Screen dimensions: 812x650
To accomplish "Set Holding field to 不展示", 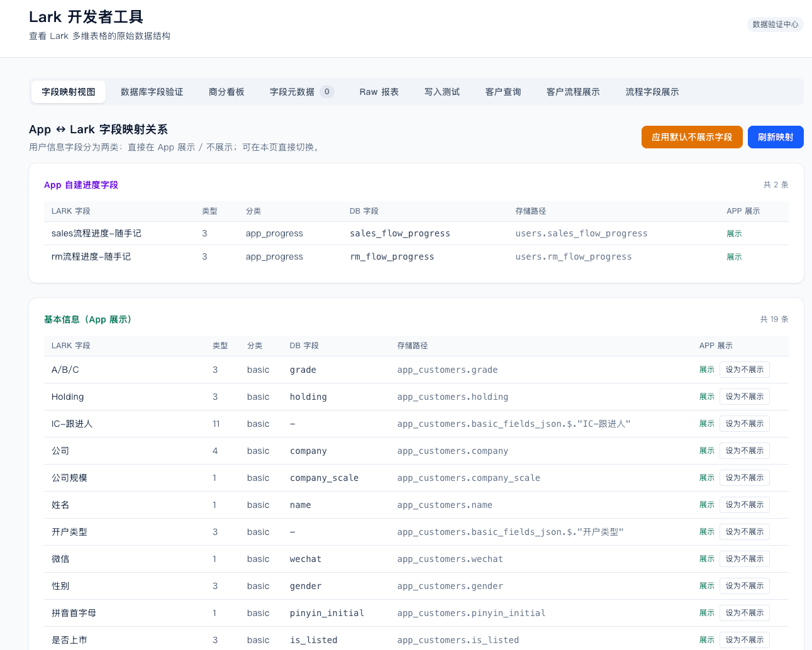I will click(745, 397).
